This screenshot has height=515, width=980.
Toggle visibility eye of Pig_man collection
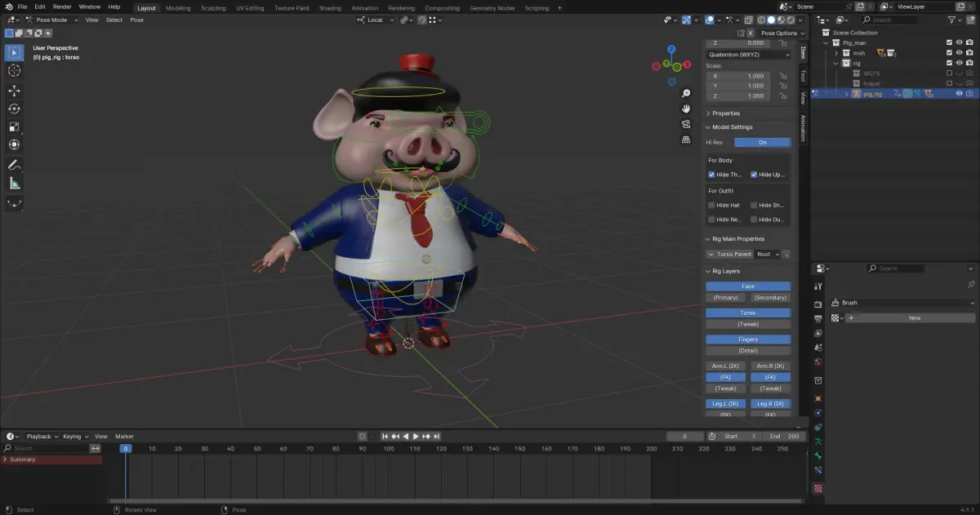coord(959,42)
